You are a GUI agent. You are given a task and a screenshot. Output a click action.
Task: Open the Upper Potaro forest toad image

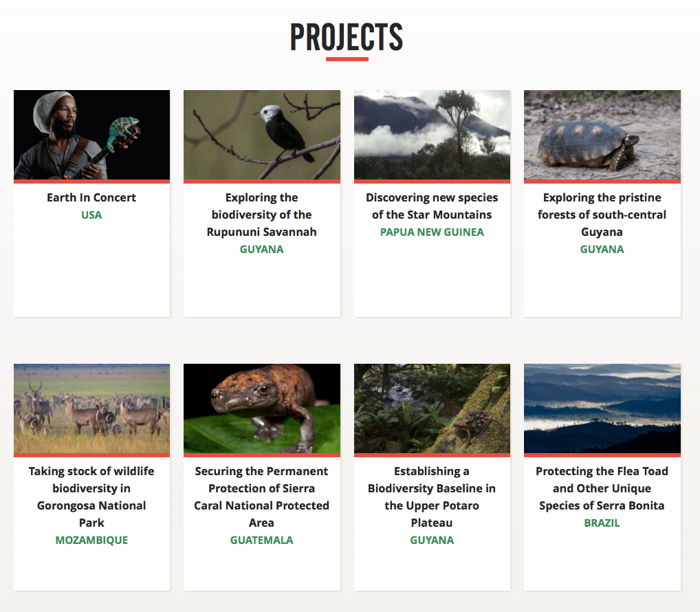coord(432,408)
